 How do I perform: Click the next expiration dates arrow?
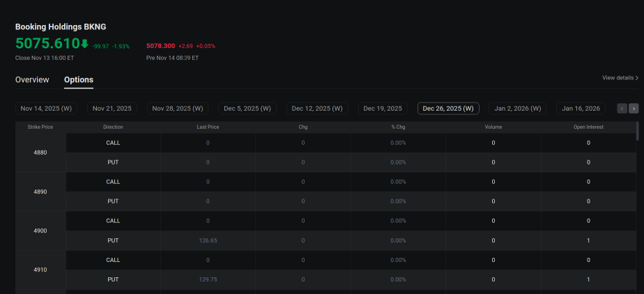634,109
